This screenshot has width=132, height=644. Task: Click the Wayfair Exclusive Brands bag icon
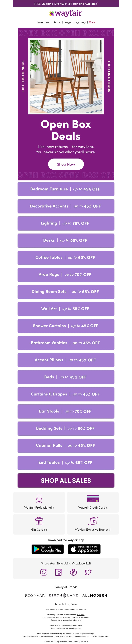(93, 520)
